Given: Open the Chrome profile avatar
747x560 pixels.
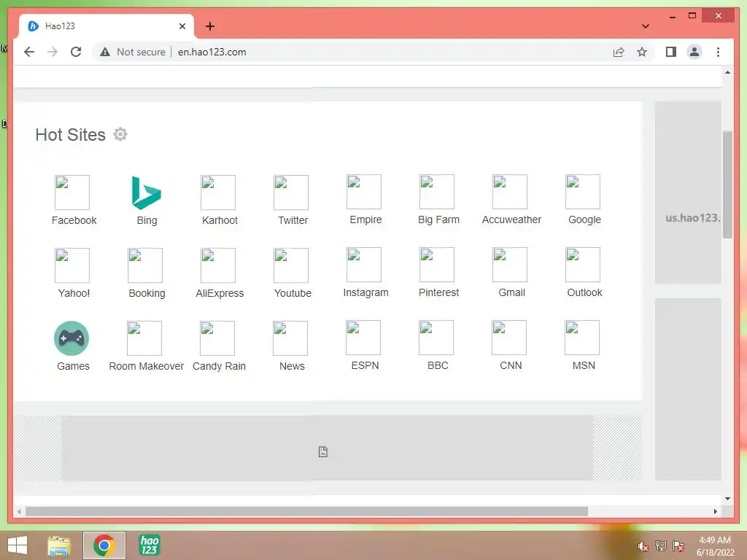Looking at the screenshot, I should point(694,52).
